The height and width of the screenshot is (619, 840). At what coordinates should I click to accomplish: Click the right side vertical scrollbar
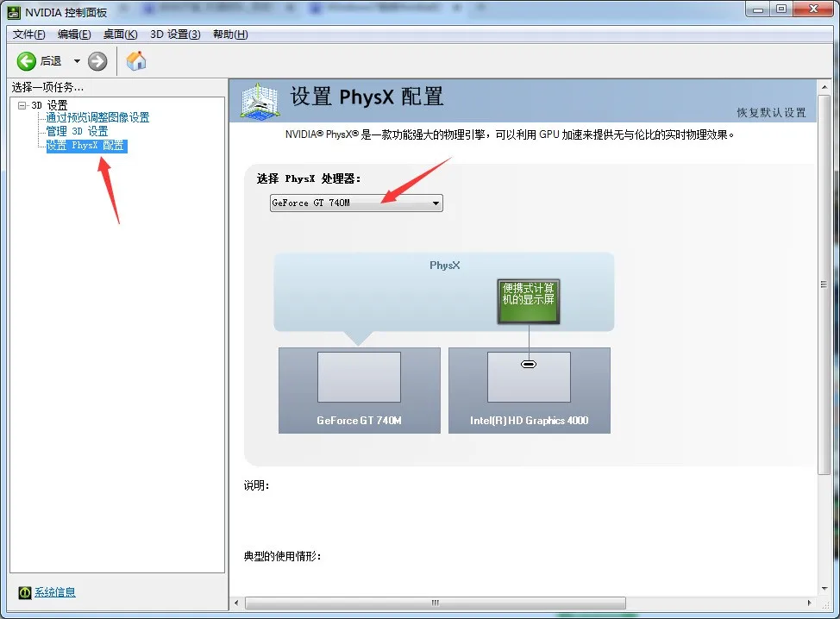[x=824, y=284]
